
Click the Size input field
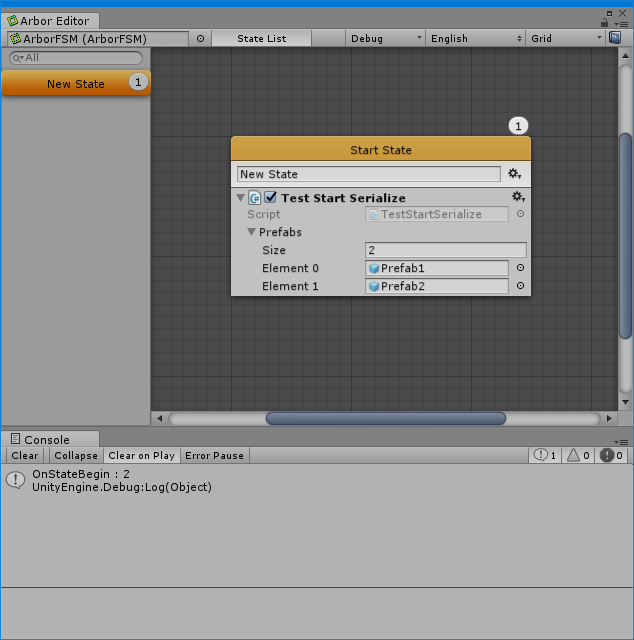445,250
